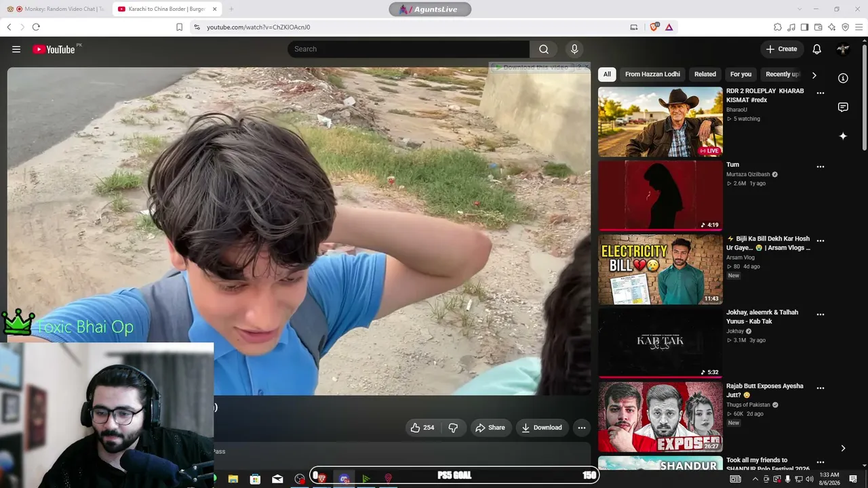Screen dimensions: 868x488
Task: Open options for Rajab Butt Exposes video
Action: click(x=821, y=388)
